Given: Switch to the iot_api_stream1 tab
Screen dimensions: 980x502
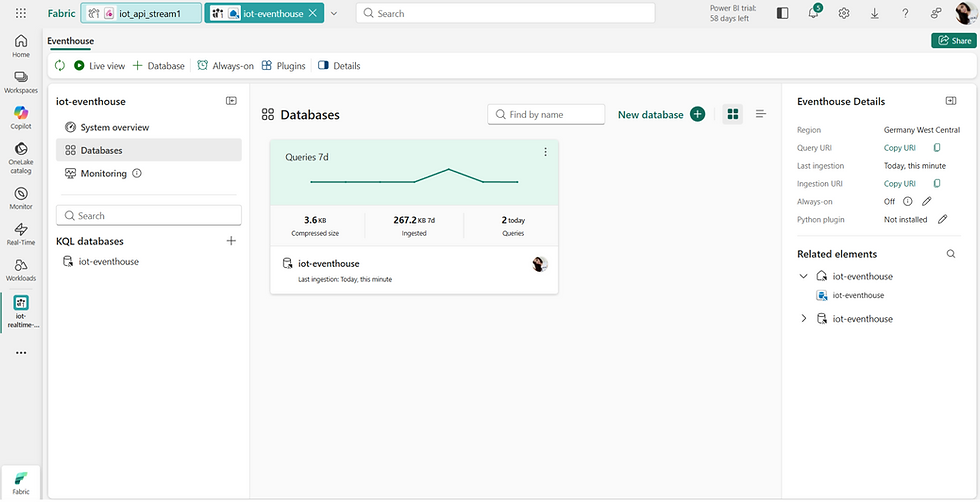Looking at the screenshot, I should click(x=141, y=13).
